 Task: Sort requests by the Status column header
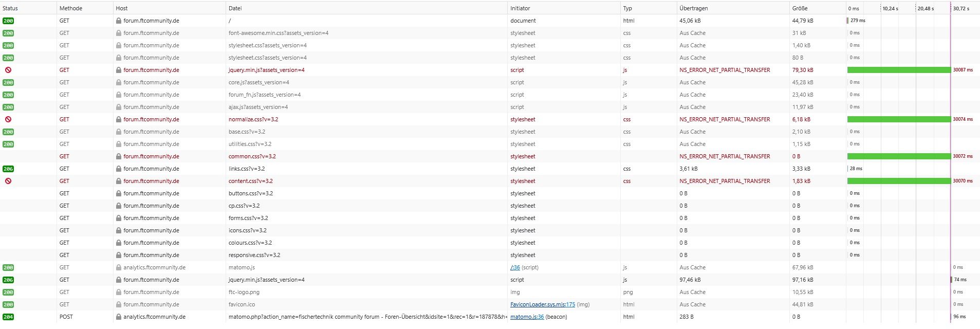click(10, 8)
